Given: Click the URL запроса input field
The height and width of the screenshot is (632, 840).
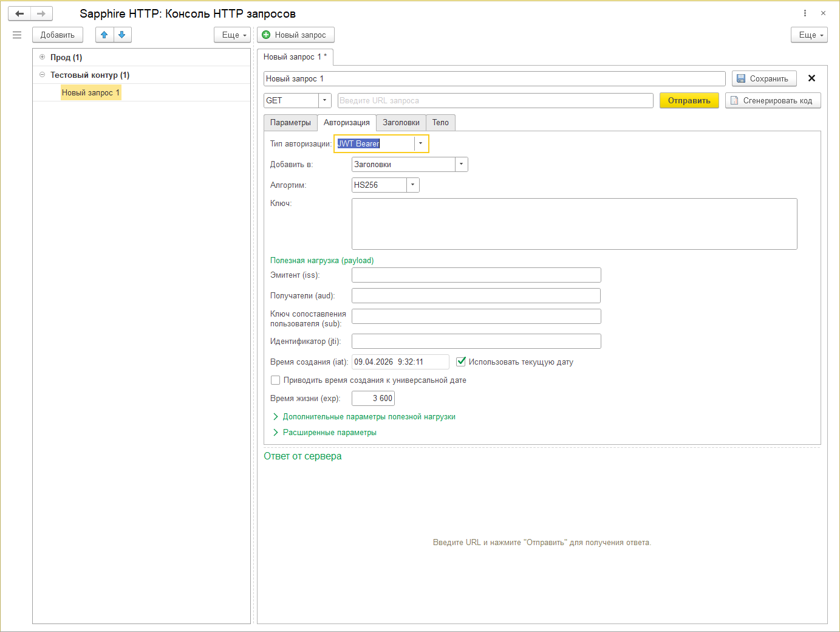Looking at the screenshot, I should click(x=495, y=101).
